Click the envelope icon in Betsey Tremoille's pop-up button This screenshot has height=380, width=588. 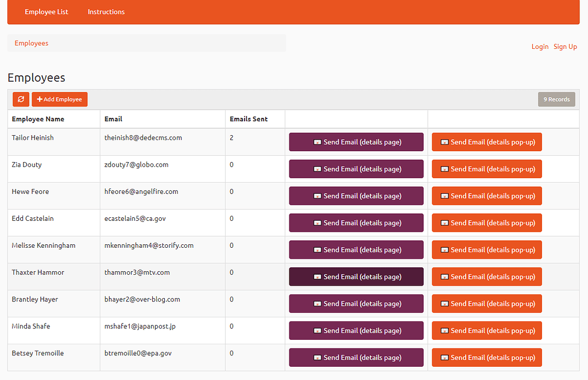tap(445, 357)
